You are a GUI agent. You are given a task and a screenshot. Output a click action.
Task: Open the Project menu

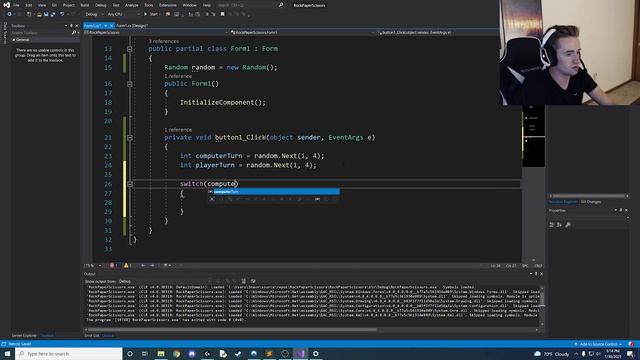[x=69, y=5]
